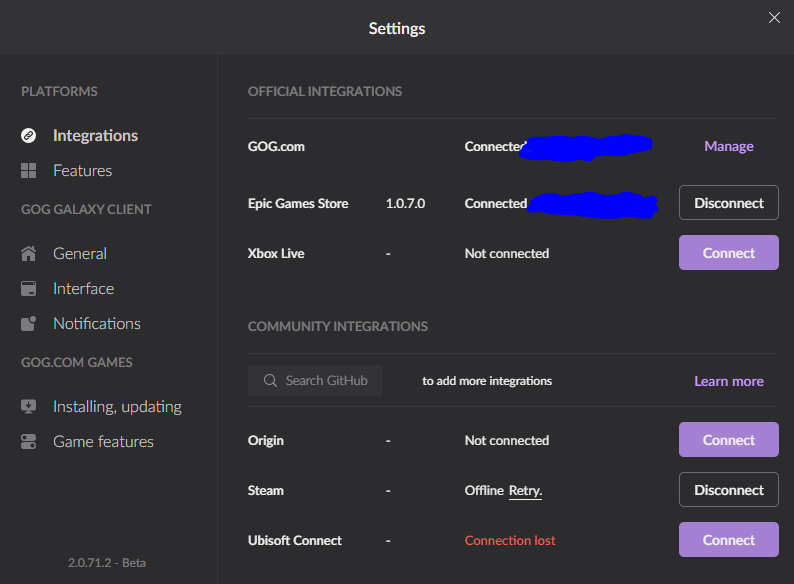Click the Steam integration name

265,491
